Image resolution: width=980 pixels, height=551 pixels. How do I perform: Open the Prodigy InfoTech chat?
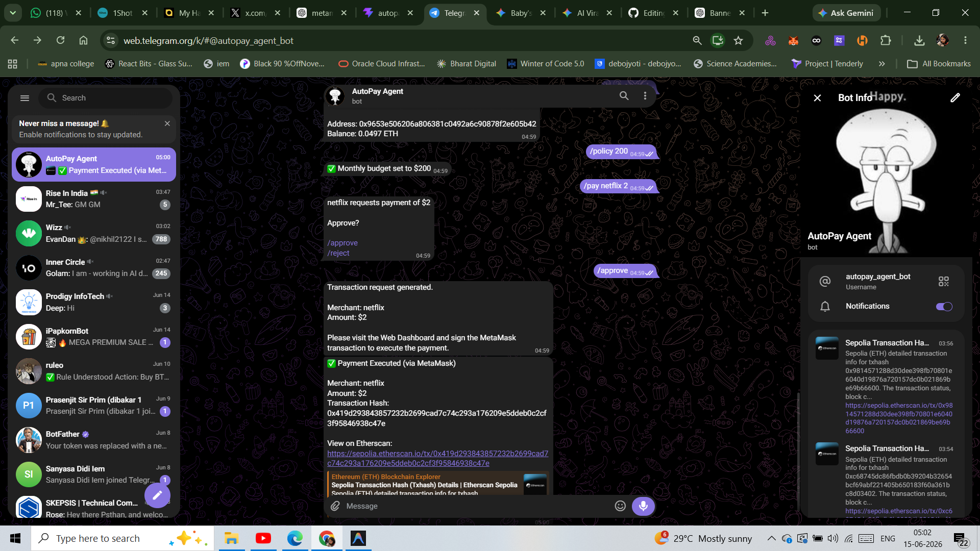click(x=94, y=302)
